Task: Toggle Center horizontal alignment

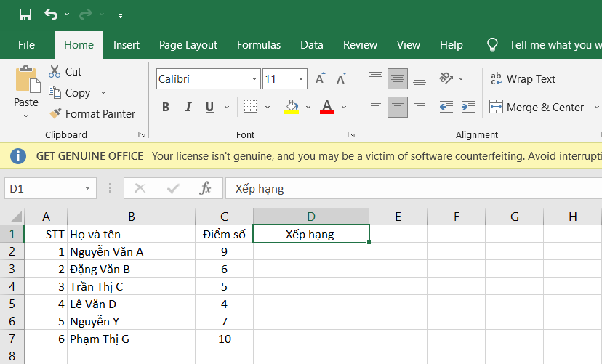Action: (398, 107)
